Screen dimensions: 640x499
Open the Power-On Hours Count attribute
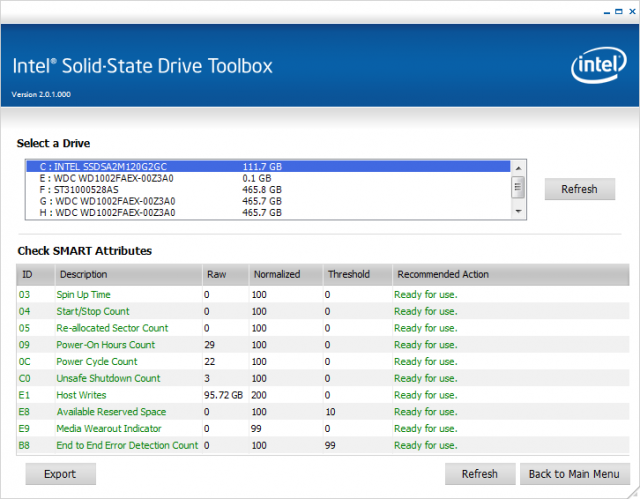click(x=106, y=345)
